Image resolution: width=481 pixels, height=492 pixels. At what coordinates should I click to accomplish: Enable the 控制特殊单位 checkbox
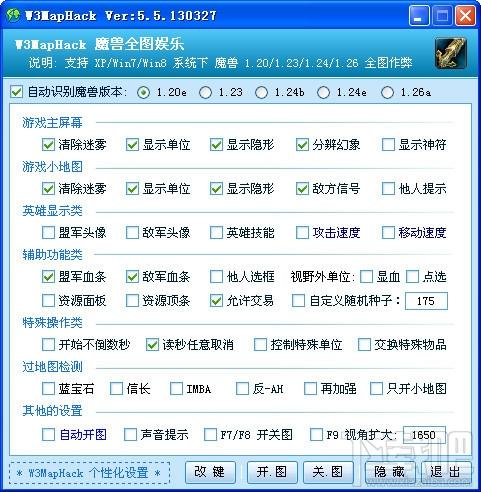(260, 345)
